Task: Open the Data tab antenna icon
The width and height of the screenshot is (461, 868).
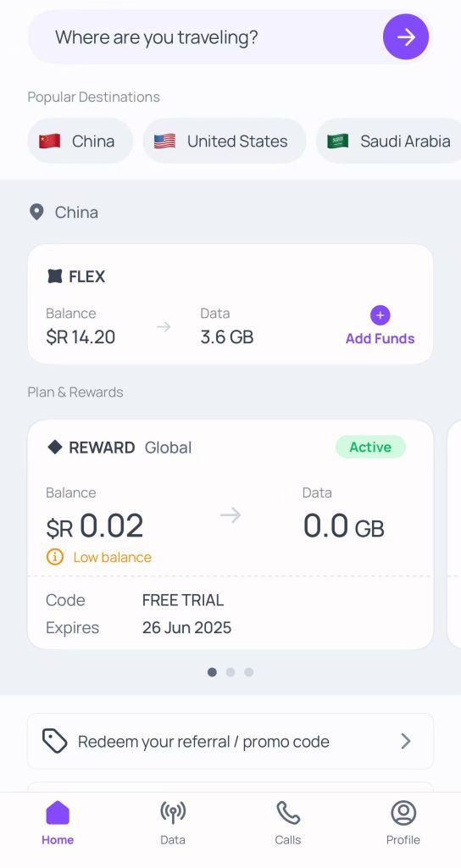Action: pos(173,813)
